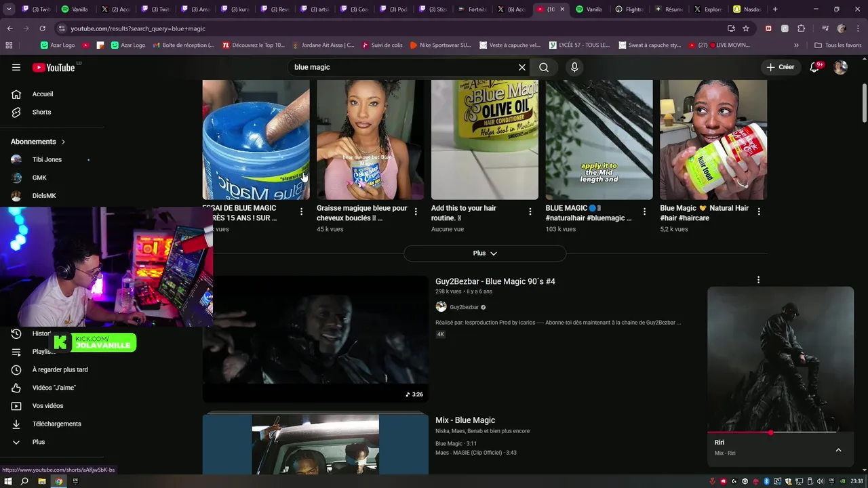Show hidden bookmarks with » overflow
Viewport: 868px width, 488px height.
[796, 45]
